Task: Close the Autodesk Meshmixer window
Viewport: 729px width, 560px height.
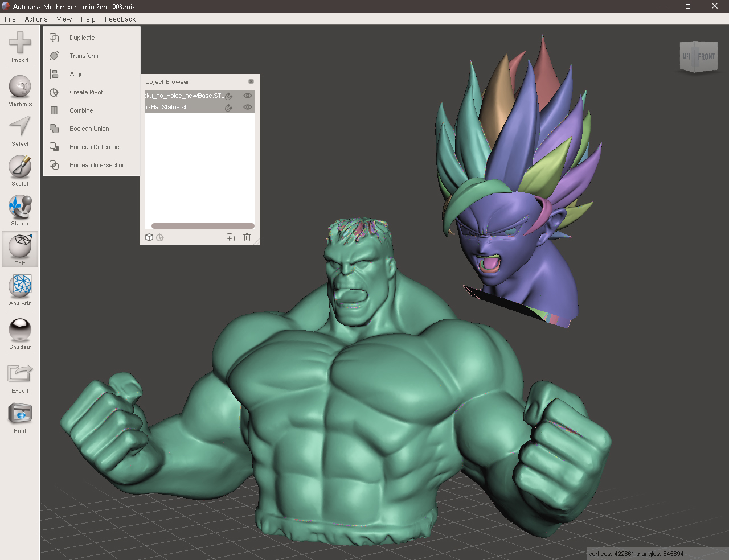Action: pyautogui.click(x=715, y=6)
